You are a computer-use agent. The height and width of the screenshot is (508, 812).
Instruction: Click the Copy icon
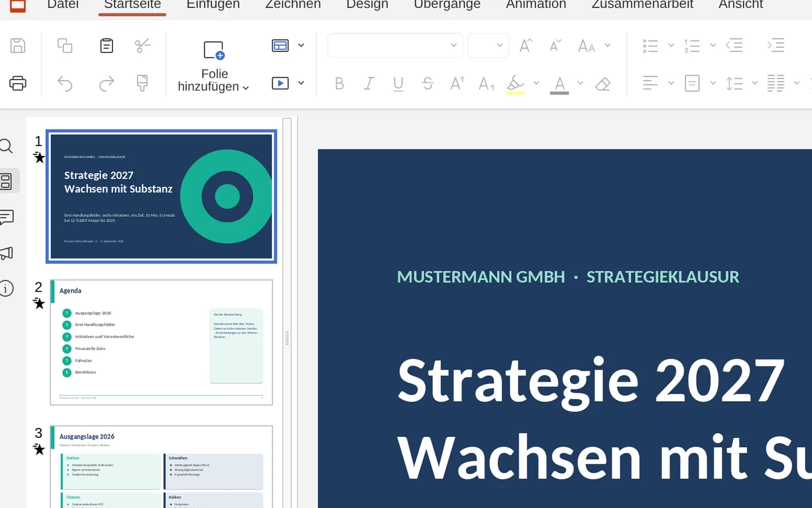[x=65, y=46]
